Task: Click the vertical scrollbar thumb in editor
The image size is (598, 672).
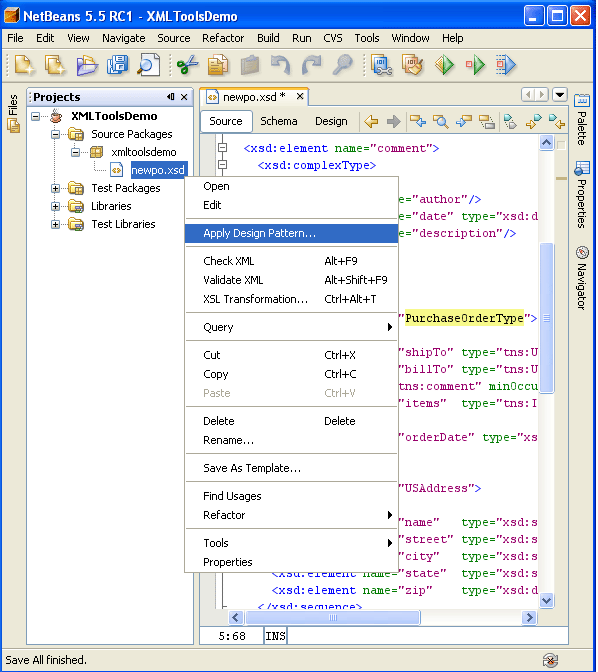Action: 547,317
